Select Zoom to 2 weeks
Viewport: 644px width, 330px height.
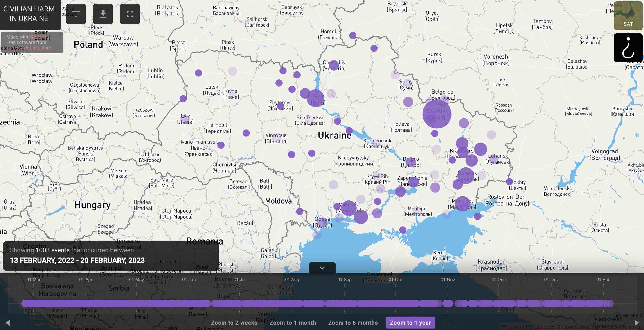234,323
